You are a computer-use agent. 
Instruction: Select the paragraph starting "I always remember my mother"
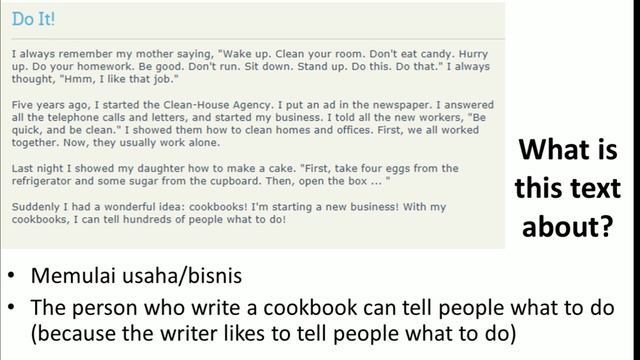[x=251, y=67]
